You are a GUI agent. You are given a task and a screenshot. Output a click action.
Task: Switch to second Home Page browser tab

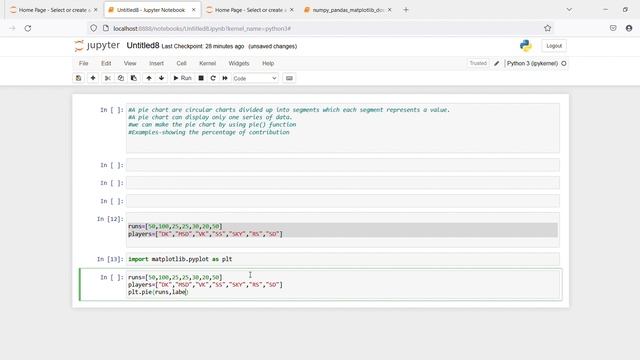pos(249,10)
